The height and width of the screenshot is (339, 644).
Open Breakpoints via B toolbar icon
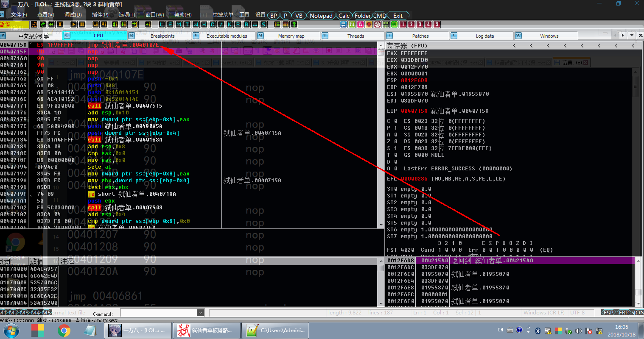(238, 24)
